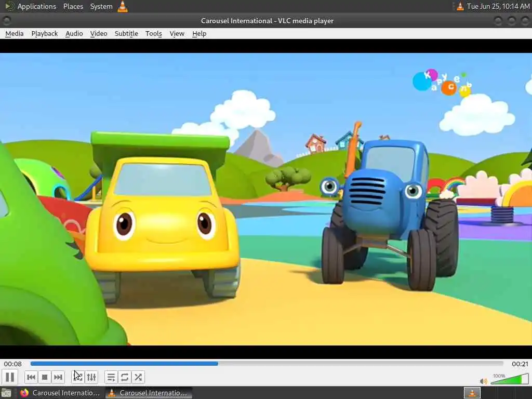Open the View menu

177,34
